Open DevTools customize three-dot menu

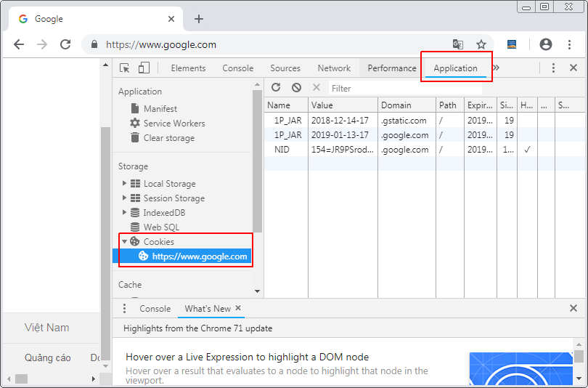[553, 68]
